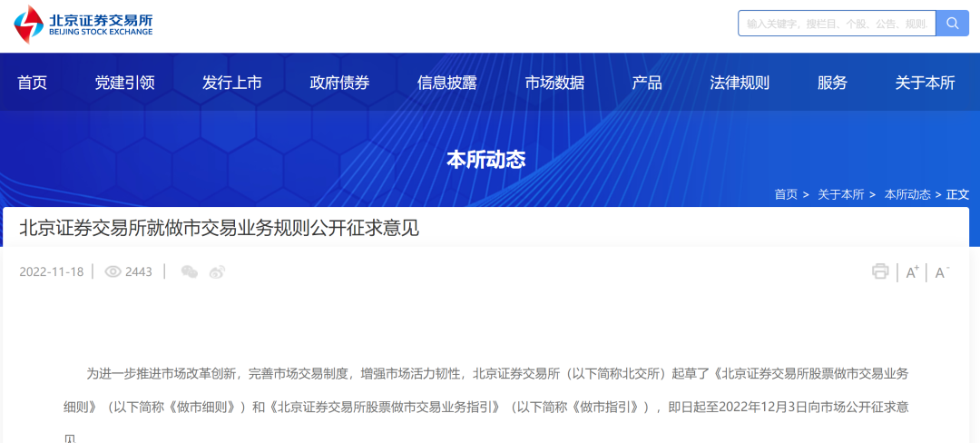This screenshot has height=443, width=980.
Task: Open the 法律规则 menu
Action: [x=740, y=83]
